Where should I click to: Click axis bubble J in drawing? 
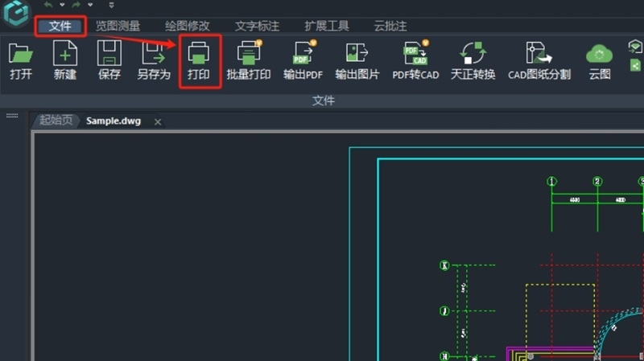[444, 311]
